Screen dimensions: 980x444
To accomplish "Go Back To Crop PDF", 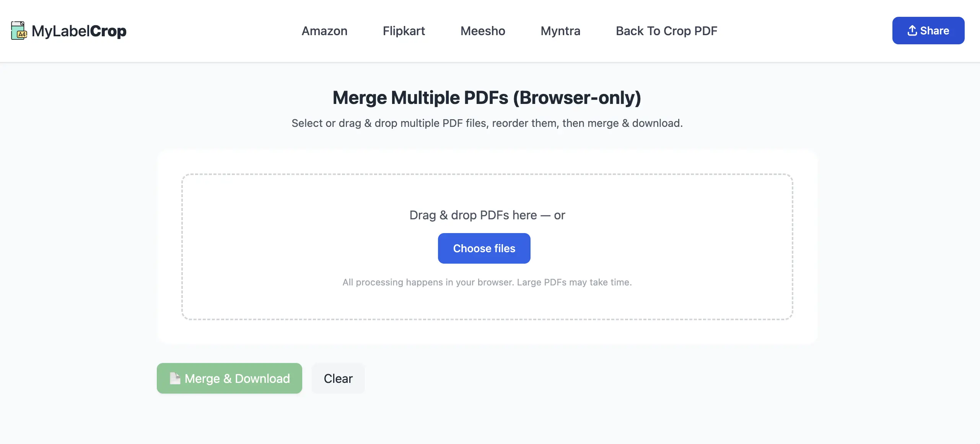I will coord(666,31).
